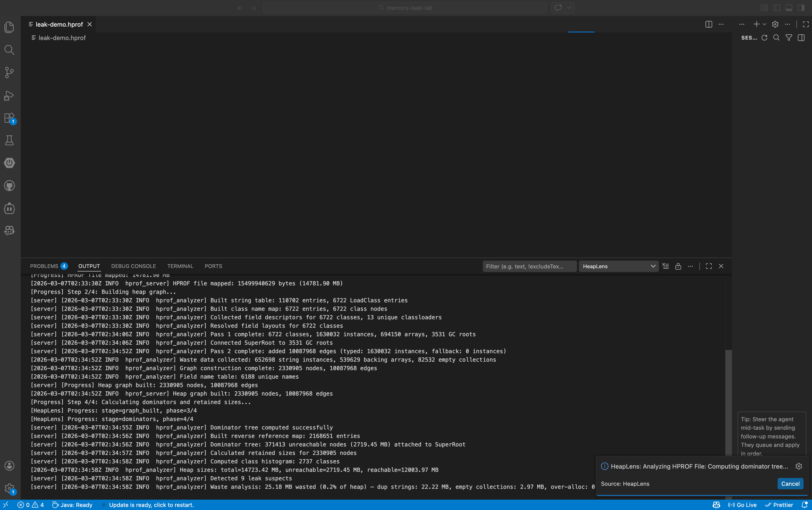Open the Extensions view
Screen dimensions: 812x510
pyautogui.click(x=9, y=118)
